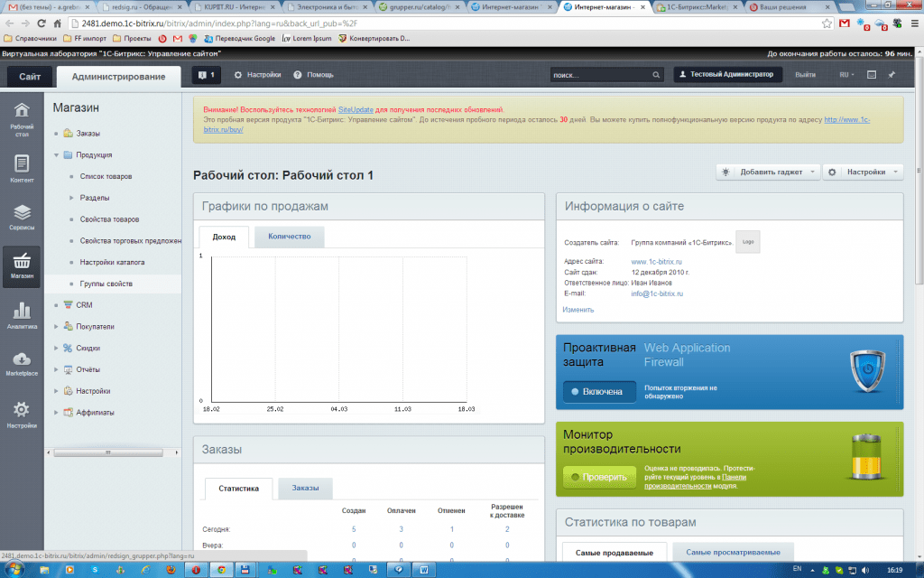Click the Скидки percent icon

68,348
